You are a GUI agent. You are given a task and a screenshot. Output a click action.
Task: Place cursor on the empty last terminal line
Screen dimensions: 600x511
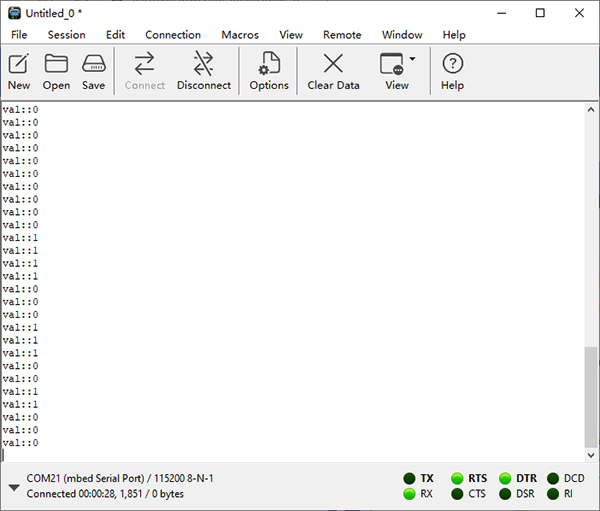coord(293,455)
